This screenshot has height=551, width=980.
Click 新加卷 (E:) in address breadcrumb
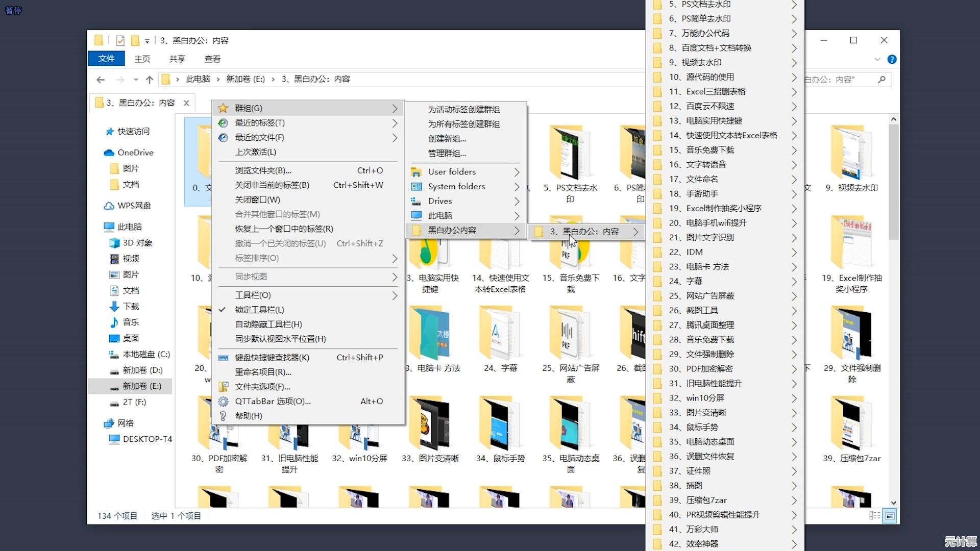pyautogui.click(x=246, y=79)
